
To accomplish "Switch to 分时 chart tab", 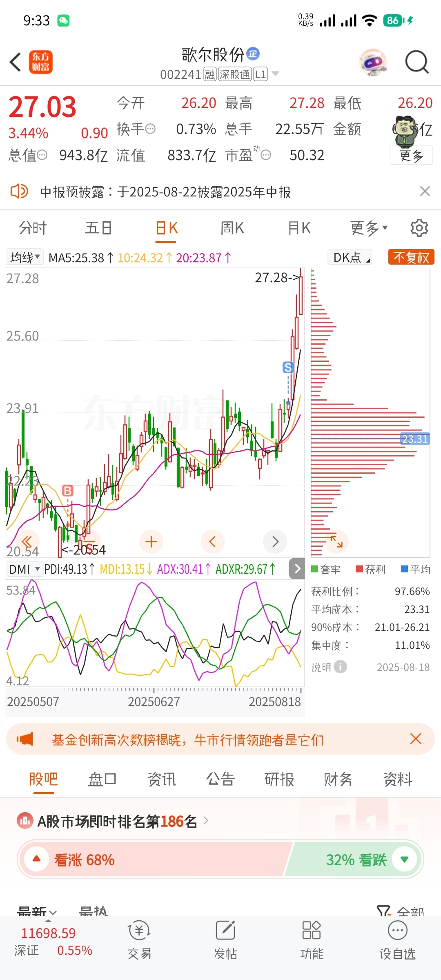I will coord(33,228).
